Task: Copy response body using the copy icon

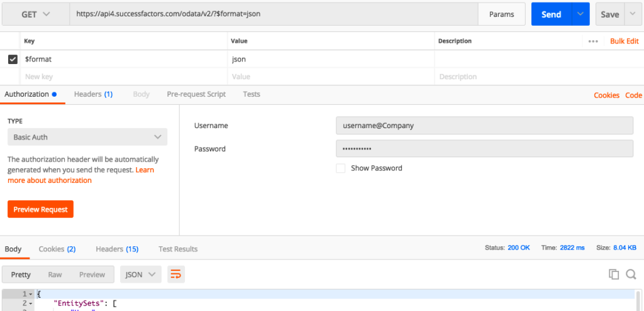Action: [614, 274]
